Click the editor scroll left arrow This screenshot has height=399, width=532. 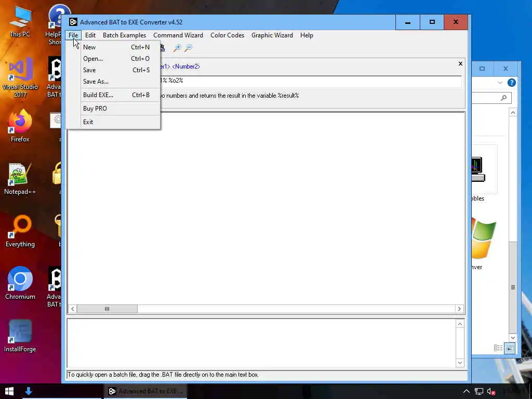(72, 309)
